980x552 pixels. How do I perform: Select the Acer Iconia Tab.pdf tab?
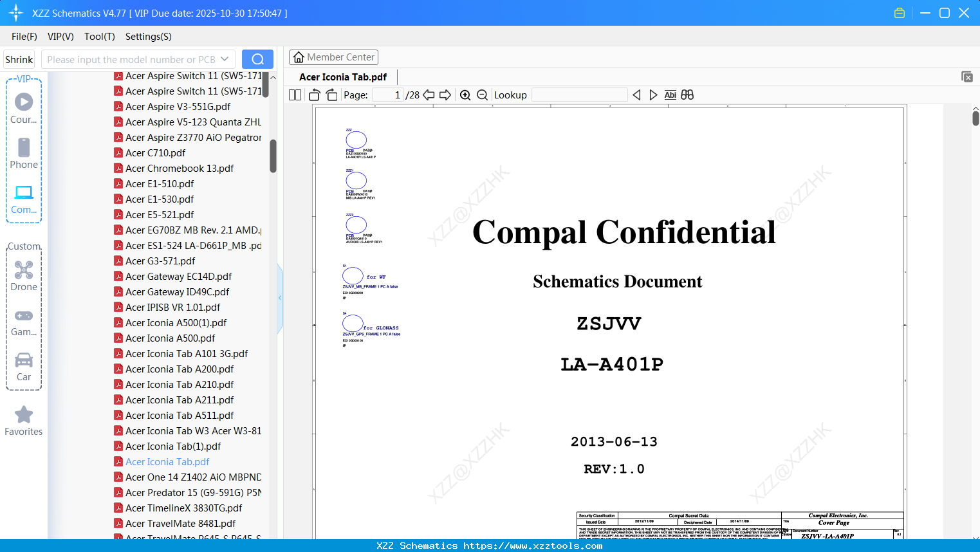coord(343,77)
